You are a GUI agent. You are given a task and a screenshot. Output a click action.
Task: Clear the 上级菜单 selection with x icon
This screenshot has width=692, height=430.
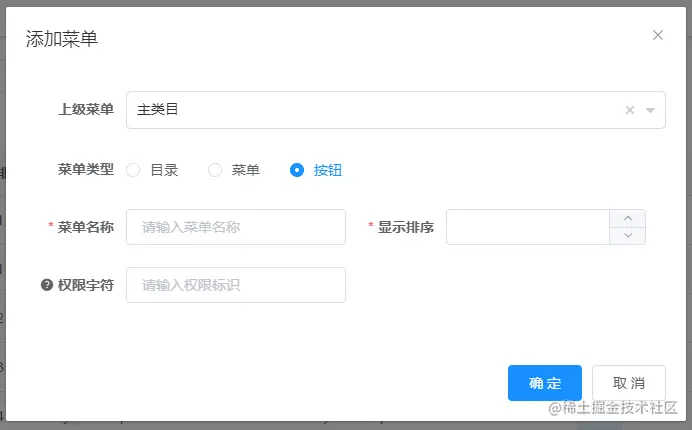(x=630, y=110)
